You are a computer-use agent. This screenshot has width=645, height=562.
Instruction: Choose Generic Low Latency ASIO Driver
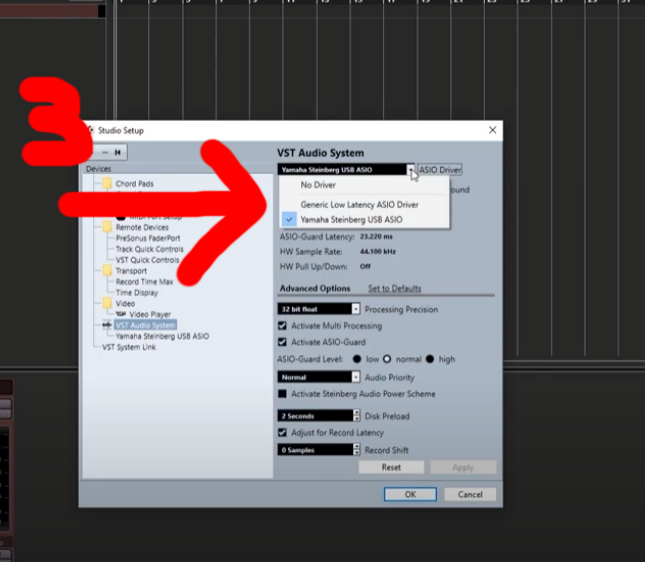(359, 204)
